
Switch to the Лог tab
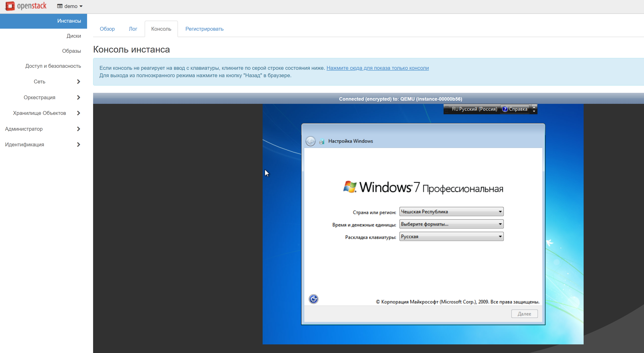point(133,29)
